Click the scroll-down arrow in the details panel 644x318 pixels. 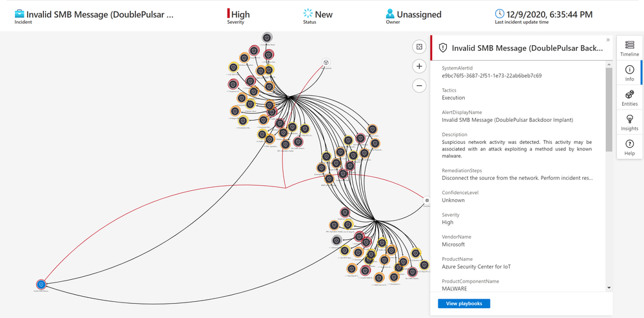pyautogui.click(x=609, y=288)
